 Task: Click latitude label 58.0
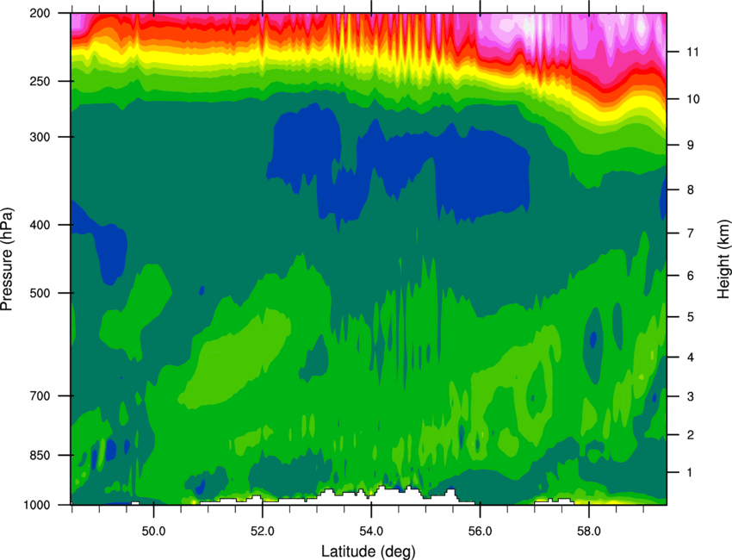589,531
